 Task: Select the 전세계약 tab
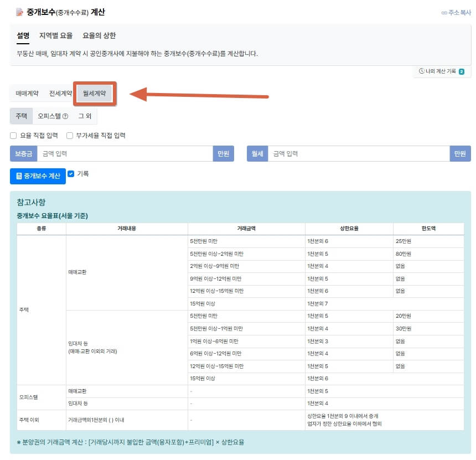tap(60, 93)
